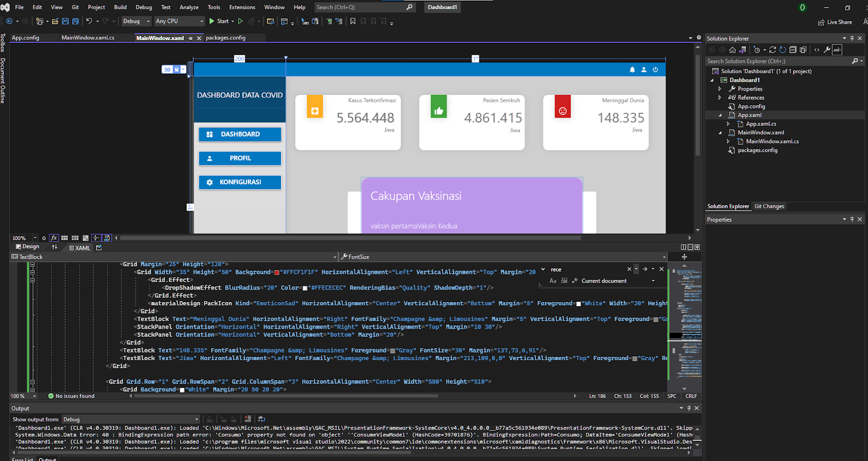868x461 pixels.
Task: Click the user account icon in designer header
Action: 644,69
